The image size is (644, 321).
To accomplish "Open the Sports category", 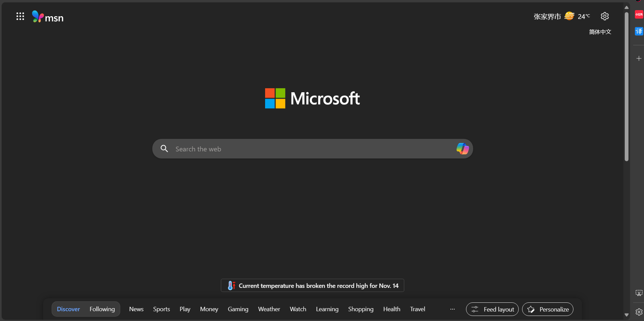I will [161, 309].
